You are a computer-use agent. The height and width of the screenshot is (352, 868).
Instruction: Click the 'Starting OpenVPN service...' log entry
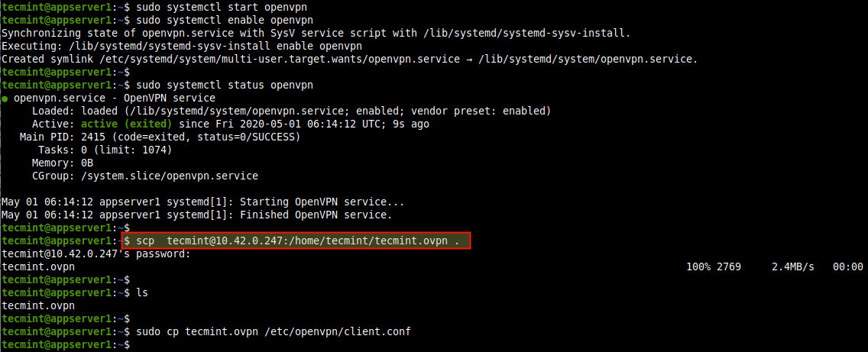click(x=202, y=202)
